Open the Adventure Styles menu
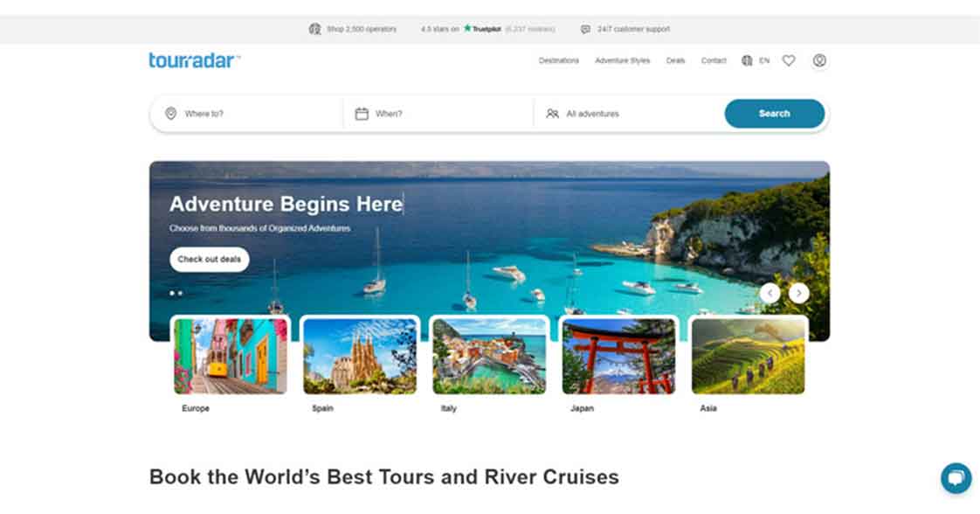 coord(623,60)
